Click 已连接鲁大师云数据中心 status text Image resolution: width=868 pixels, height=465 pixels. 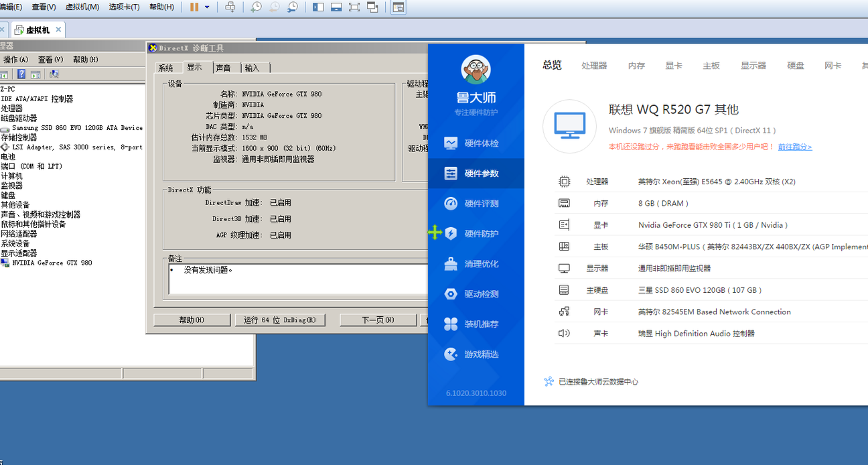[x=598, y=382]
